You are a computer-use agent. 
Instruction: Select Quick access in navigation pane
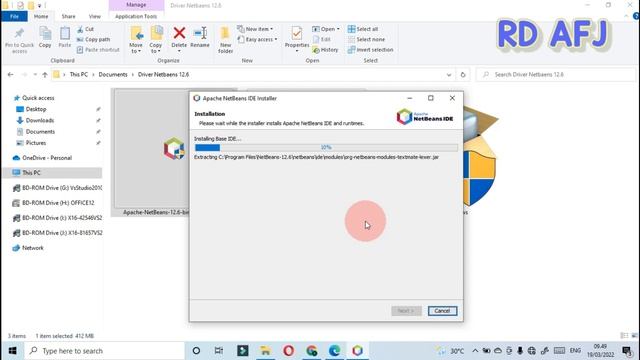(x=38, y=98)
